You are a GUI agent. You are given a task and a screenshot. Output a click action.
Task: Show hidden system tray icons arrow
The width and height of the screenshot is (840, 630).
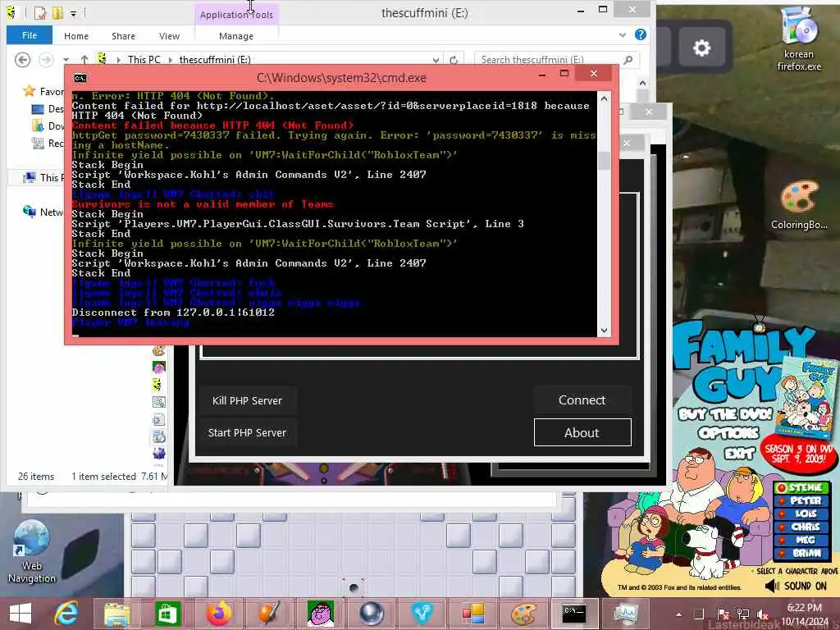point(679,614)
